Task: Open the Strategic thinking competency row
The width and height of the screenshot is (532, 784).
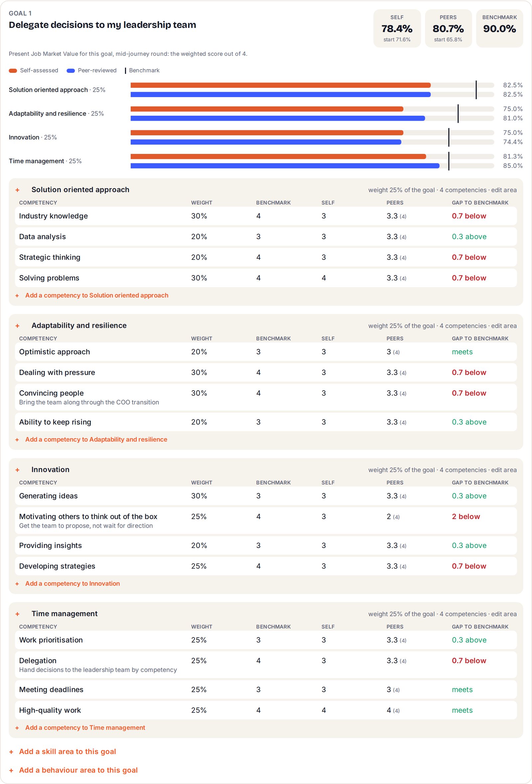Action: point(266,257)
